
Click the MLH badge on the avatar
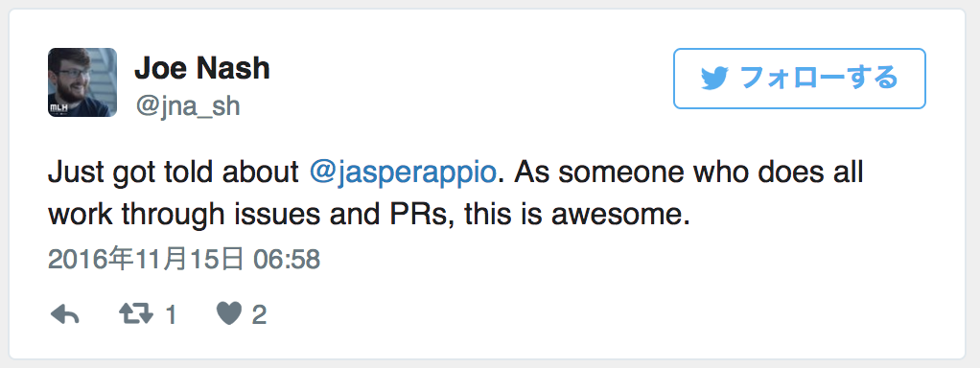[x=58, y=108]
